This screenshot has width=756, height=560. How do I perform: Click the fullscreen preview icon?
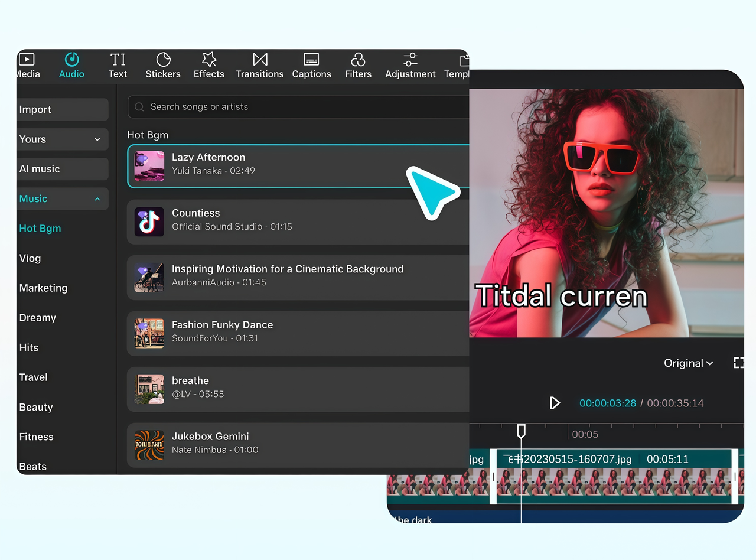click(x=738, y=363)
